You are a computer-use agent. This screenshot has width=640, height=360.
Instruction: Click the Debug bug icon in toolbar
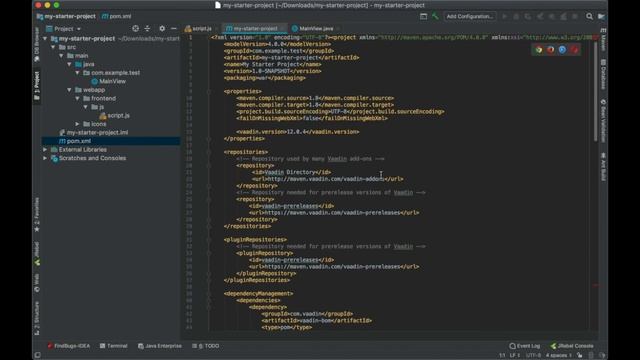click(x=516, y=16)
